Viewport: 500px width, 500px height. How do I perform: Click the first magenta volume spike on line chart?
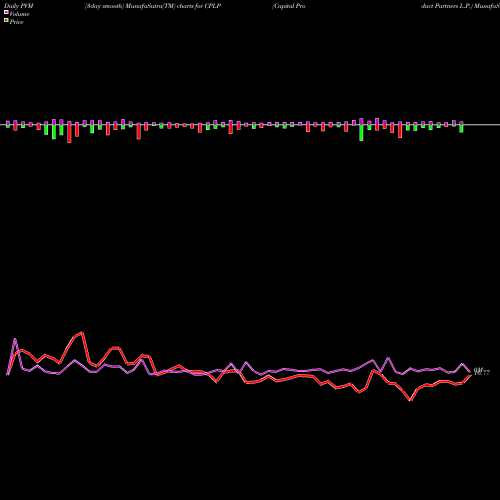pos(15,339)
